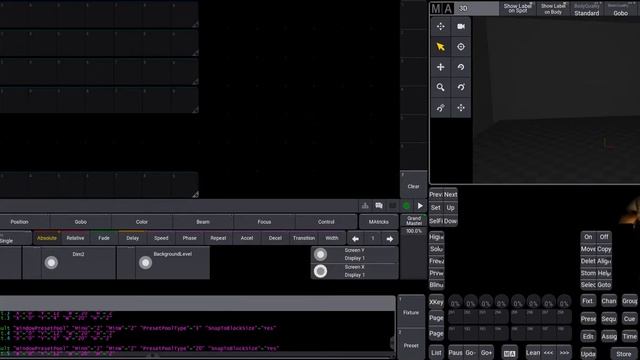Open the Gobo render quality dropdown
The width and height of the screenshot is (640, 360).
pyautogui.click(x=620, y=9)
